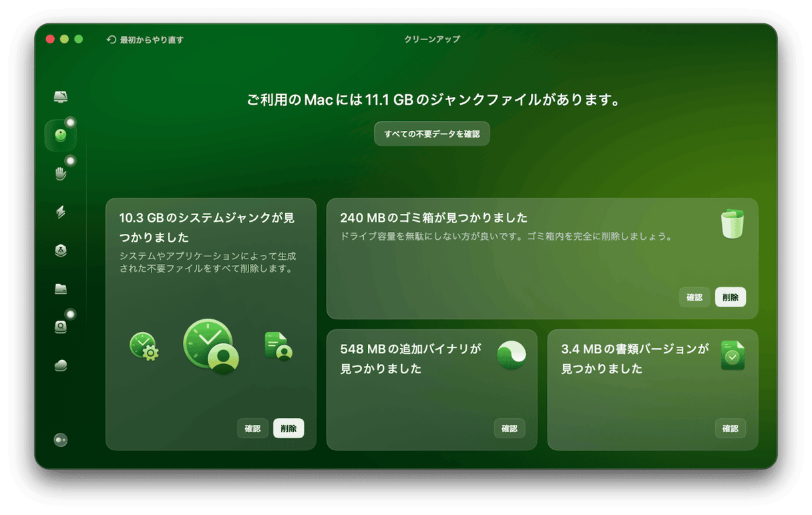Select the Cleanup sidebar icon
Viewport: 812px width, 515px height.
(61, 134)
